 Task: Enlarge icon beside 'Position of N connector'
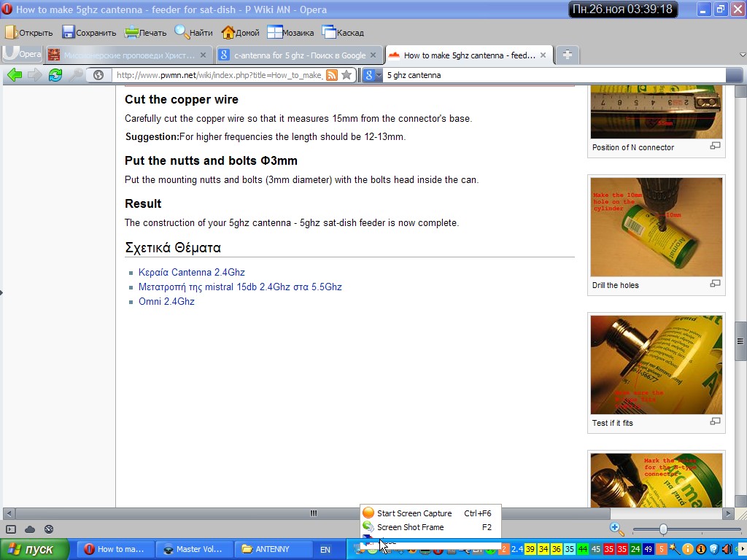click(715, 146)
